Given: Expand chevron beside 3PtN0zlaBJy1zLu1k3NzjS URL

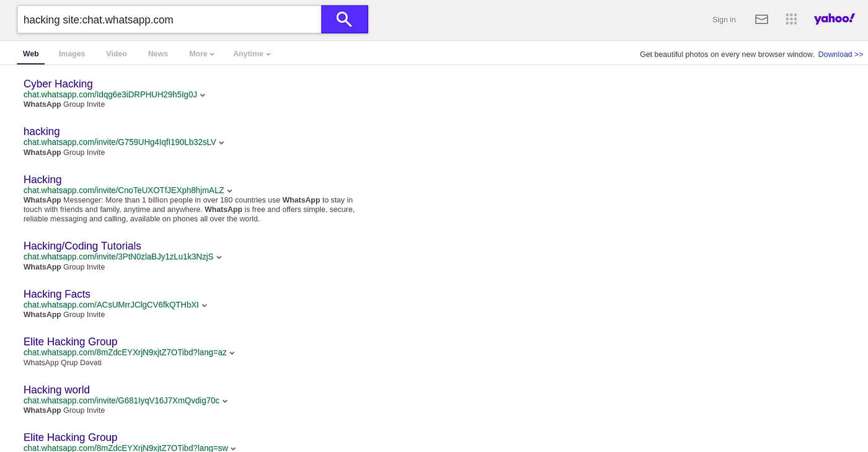Looking at the screenshot, I should click(x=219, y=257).
